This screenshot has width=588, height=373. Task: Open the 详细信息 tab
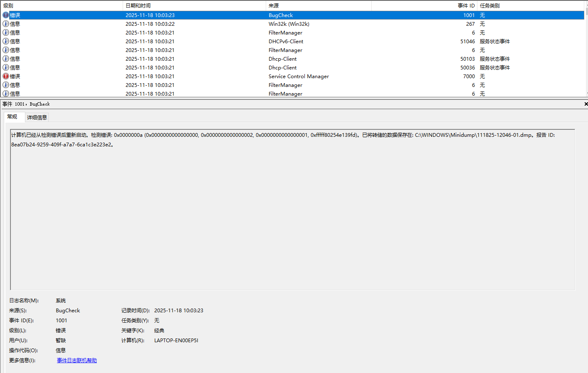click(37, 117)
